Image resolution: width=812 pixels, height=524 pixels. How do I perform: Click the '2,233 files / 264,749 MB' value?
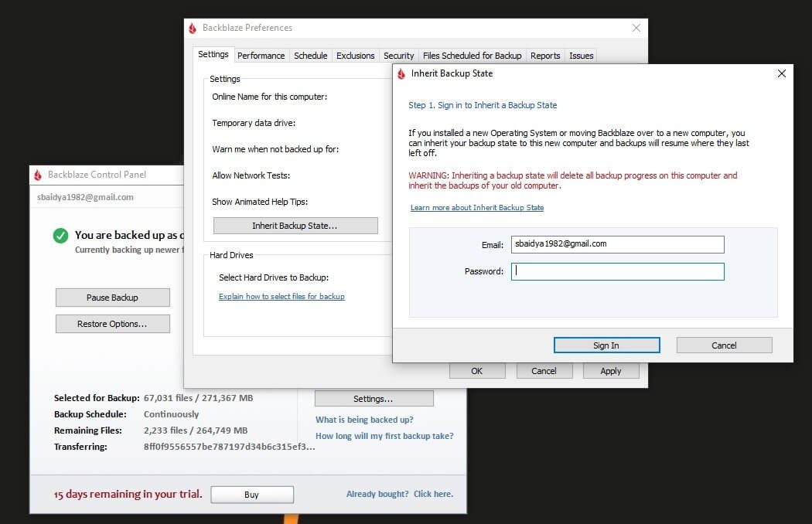[195, 430]
